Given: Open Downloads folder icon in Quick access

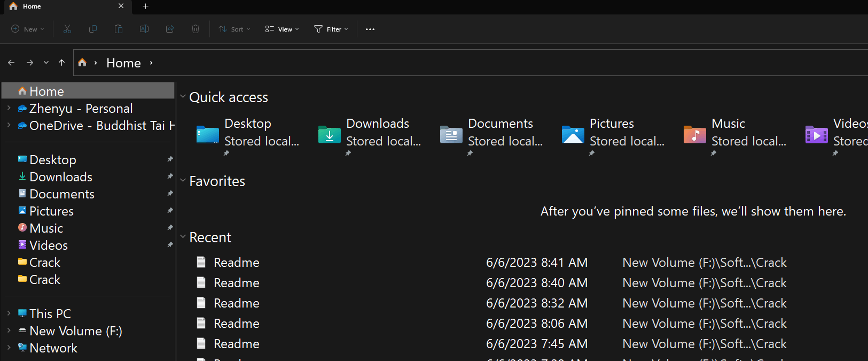Looking at the screenshot, I should [x=329, y=135].
